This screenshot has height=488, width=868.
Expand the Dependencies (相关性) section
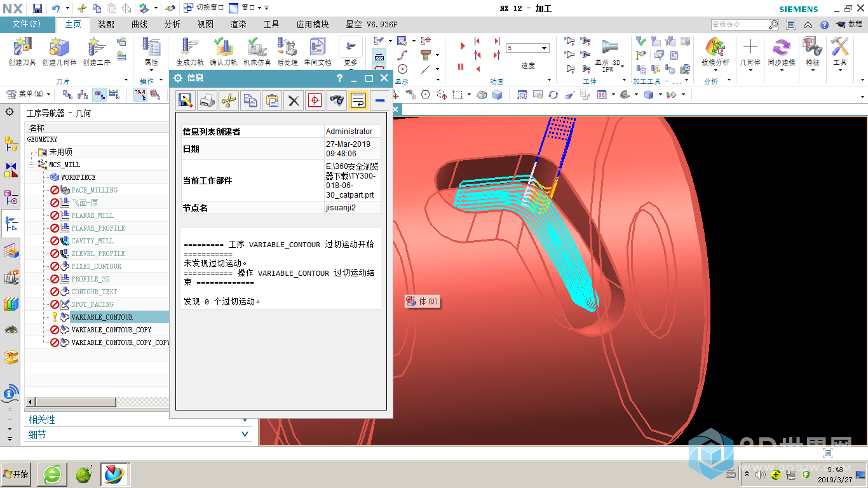pyautogui.click(x=137, y=420)
